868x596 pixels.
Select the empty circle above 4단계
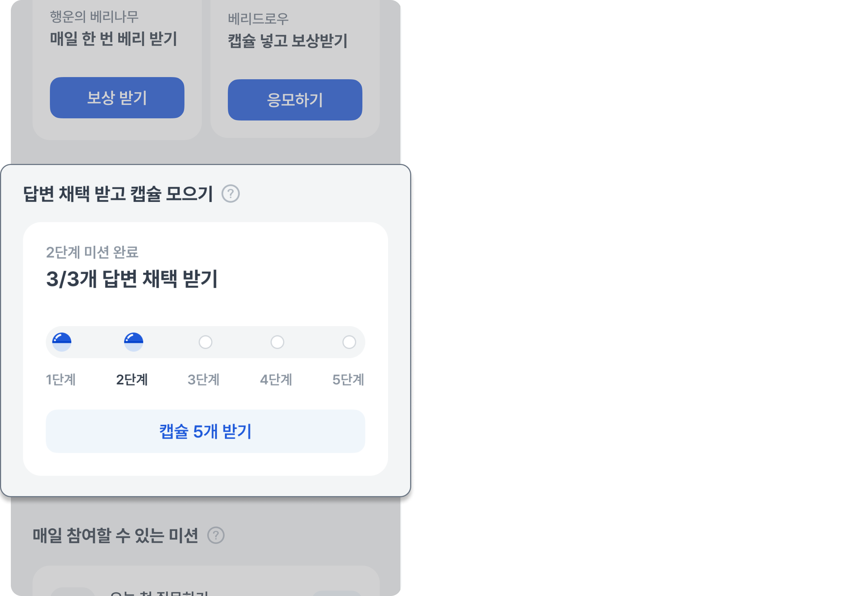[x=277, y=342]
